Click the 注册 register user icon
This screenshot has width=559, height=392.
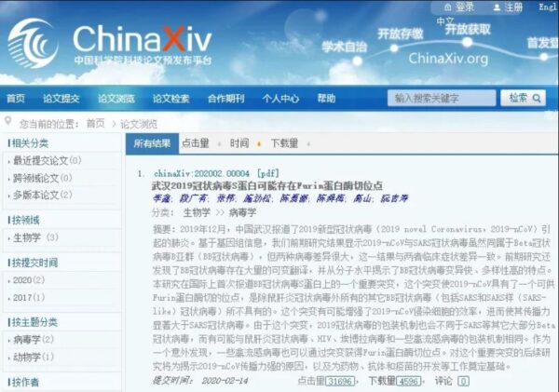497,7
